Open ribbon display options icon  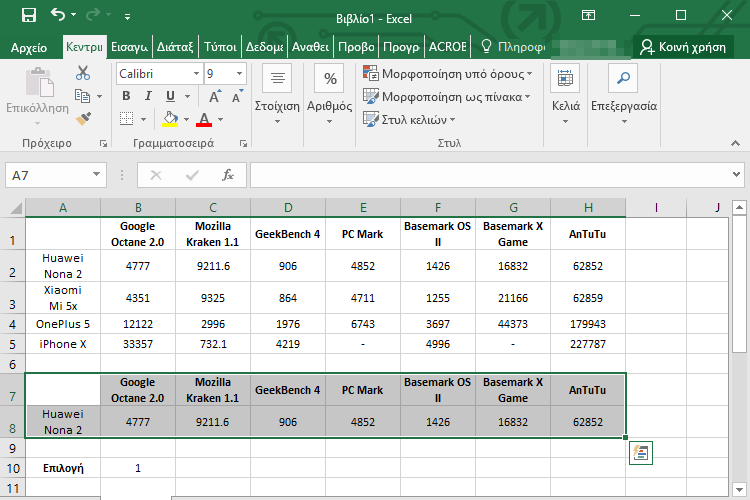point(588,15)
